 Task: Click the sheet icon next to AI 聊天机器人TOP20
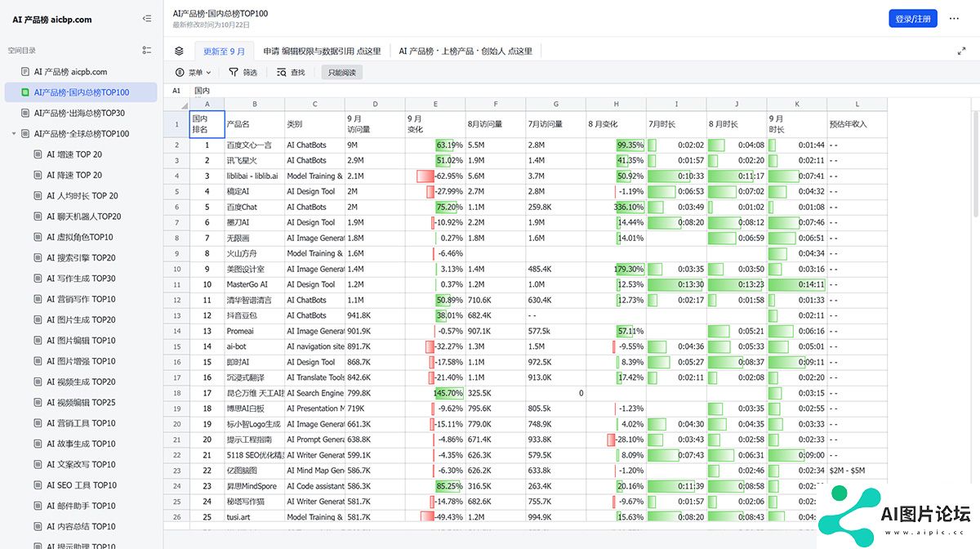click(x=38, y=216)
